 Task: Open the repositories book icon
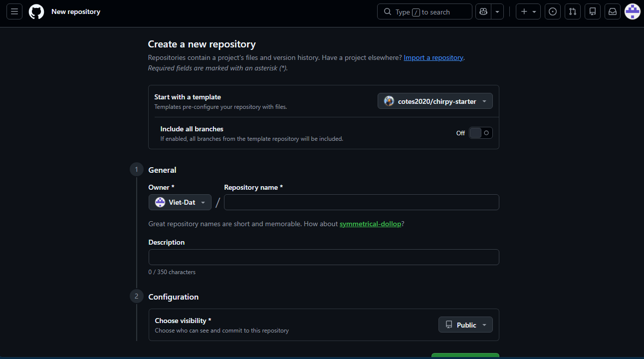coord(593,11)
